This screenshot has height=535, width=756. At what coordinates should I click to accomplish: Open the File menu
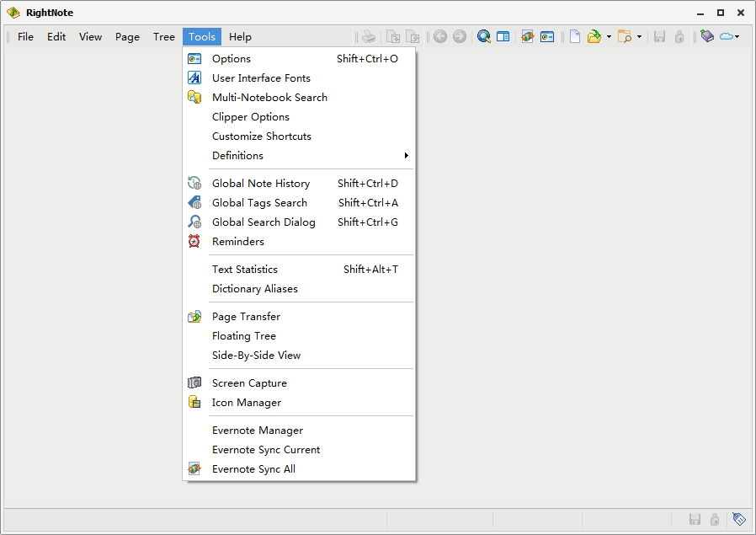pos(25,37)
